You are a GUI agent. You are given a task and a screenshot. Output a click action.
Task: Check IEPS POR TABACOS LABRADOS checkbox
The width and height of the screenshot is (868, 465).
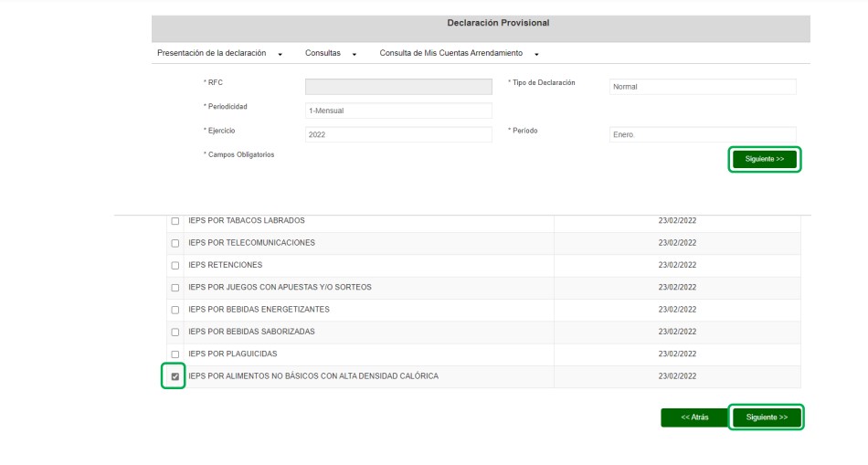coord(175,221)
